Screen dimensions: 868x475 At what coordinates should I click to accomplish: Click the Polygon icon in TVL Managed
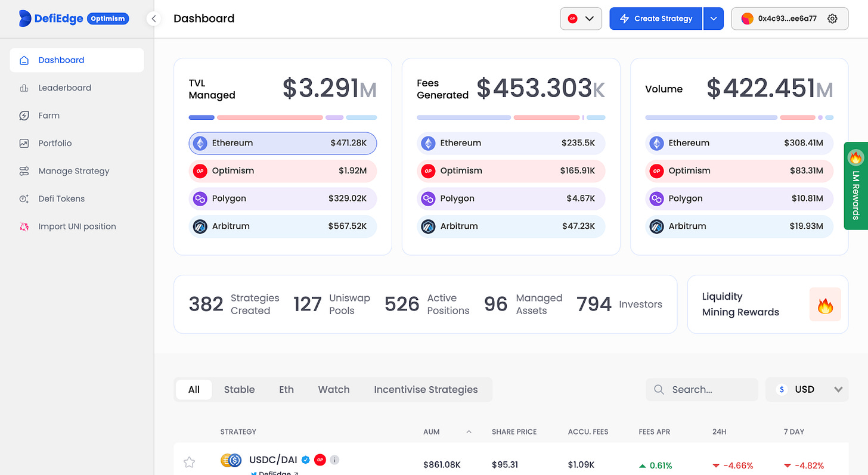point(200,198)
